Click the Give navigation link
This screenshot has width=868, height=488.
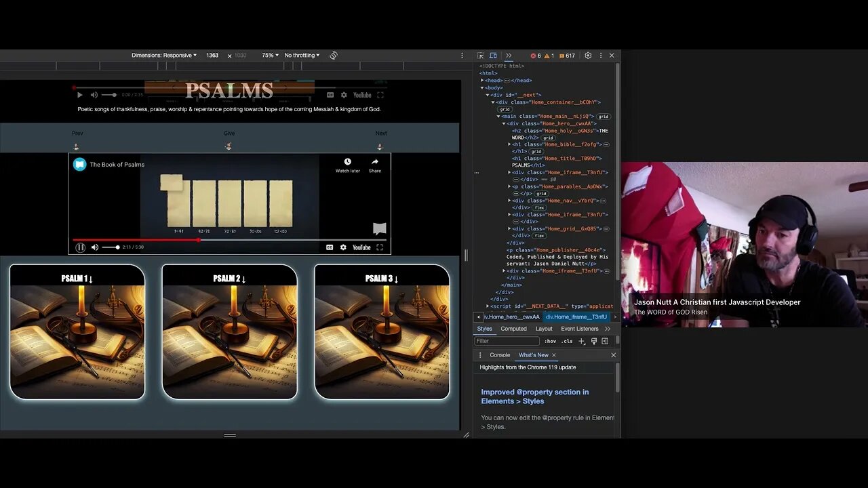[229, 133]
